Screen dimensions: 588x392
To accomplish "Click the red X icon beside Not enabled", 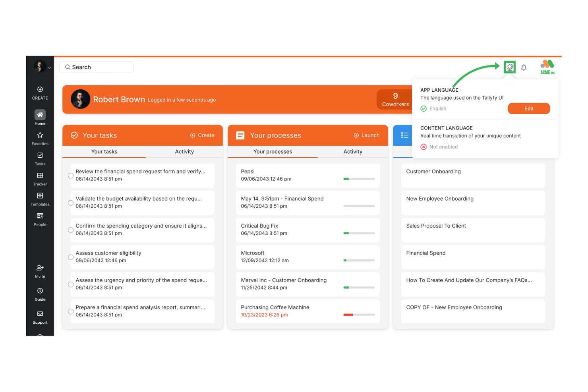I will point(424,147).
